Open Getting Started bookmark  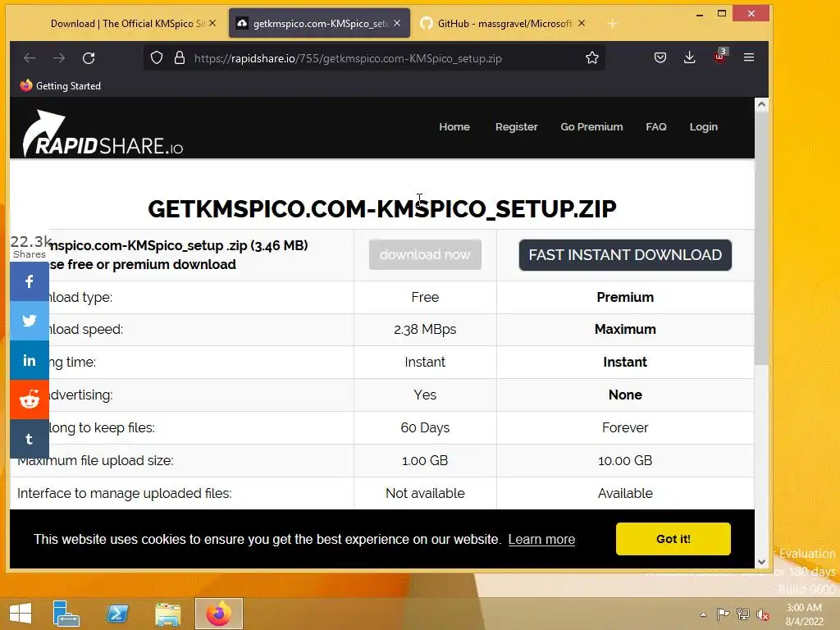tap(60, 85)
